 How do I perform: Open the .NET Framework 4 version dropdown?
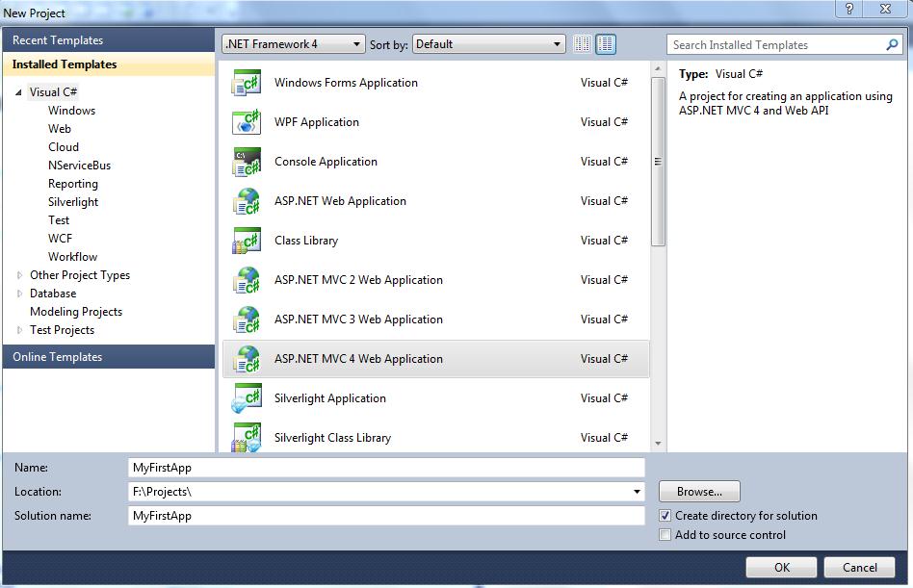coord(294,44)
